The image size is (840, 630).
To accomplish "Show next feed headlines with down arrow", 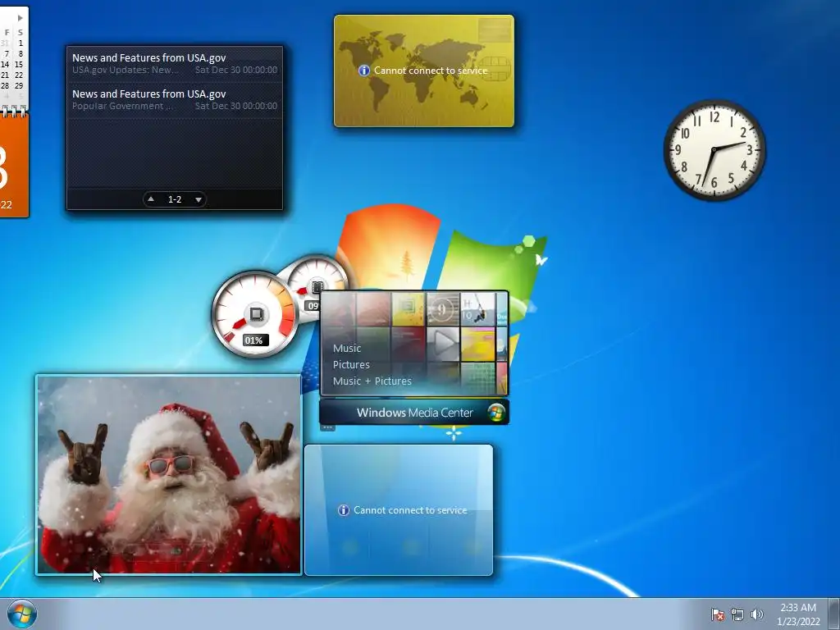I will click(199, 199).
